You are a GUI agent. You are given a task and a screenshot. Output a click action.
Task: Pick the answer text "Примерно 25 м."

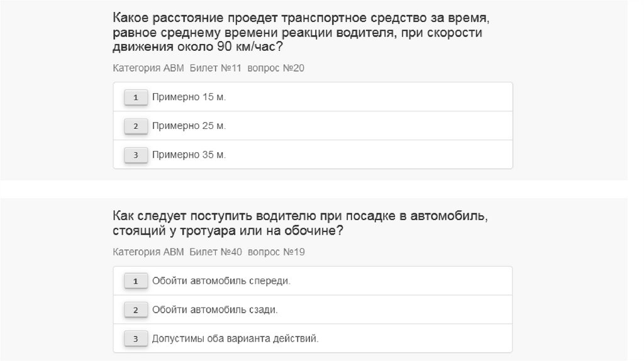(x=189, y=126)
